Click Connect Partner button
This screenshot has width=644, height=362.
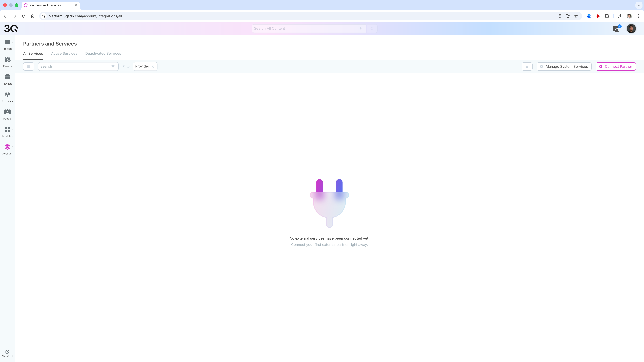615,66
